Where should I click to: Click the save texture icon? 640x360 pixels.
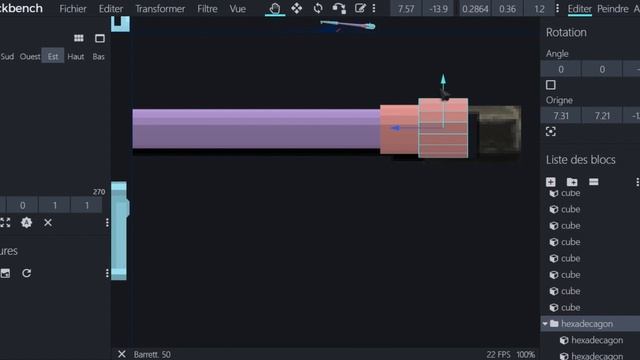point(5,273)
